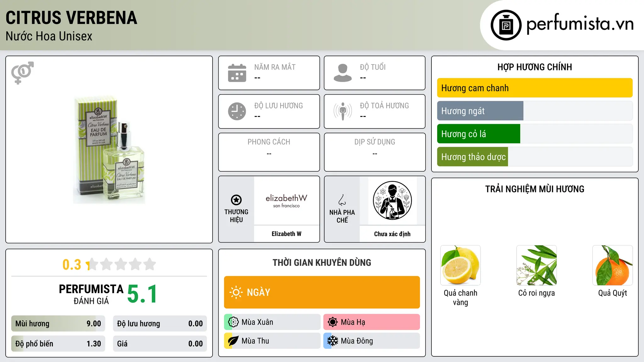The image size is (644, 362).
Task: Click the leaf icon for Mùa Thu
Action: [233, 341]
